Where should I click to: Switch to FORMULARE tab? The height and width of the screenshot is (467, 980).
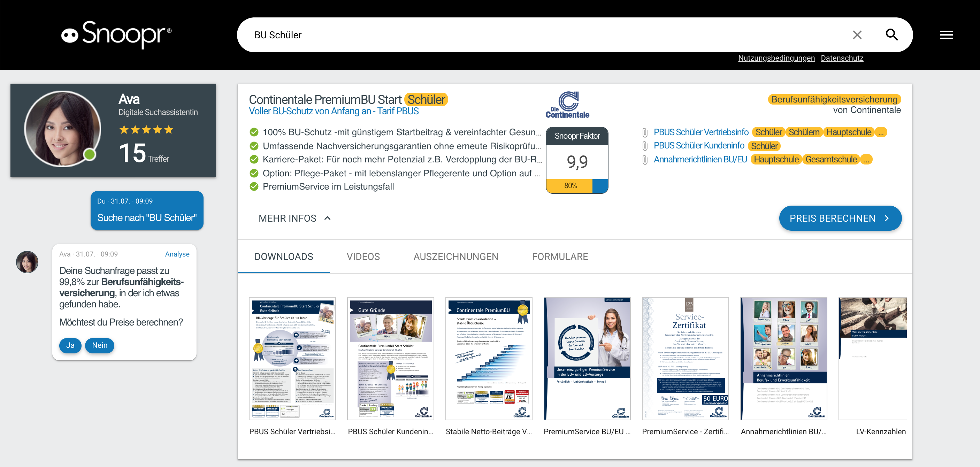(560, 257)
